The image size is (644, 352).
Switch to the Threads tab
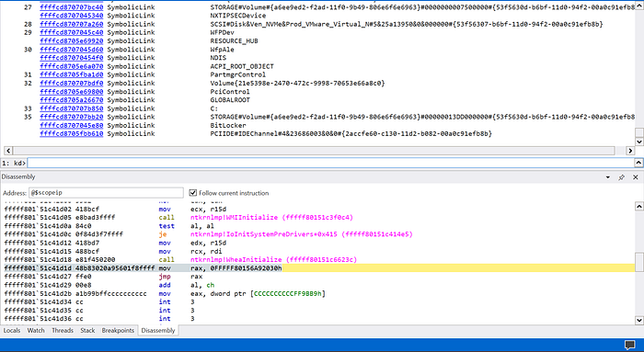(63, 330)
